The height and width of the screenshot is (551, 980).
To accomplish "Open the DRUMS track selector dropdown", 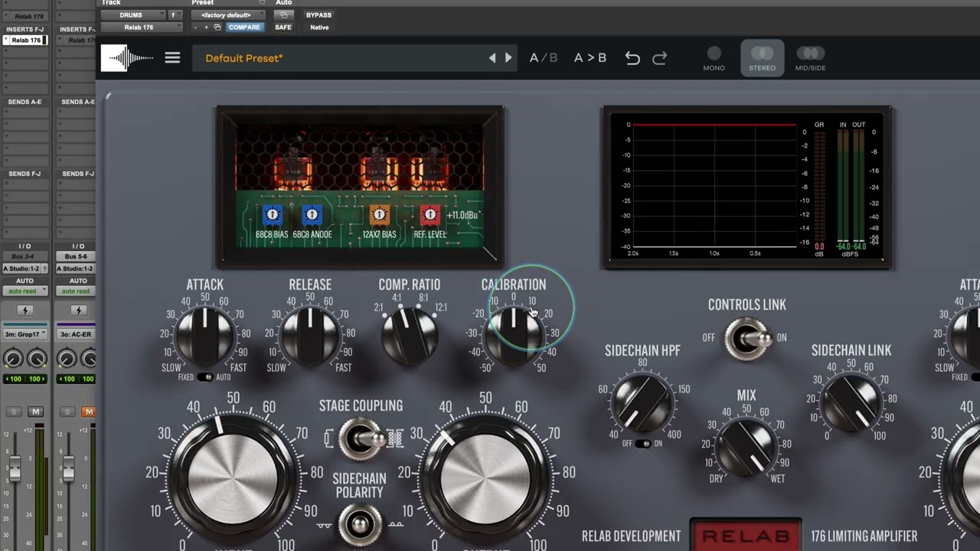I will (x=132, y=15).
